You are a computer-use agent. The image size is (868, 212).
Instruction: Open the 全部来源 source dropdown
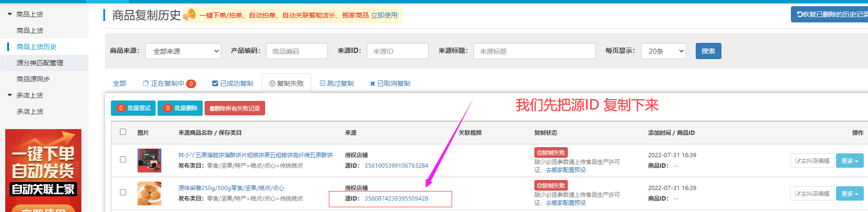(183, 51)
